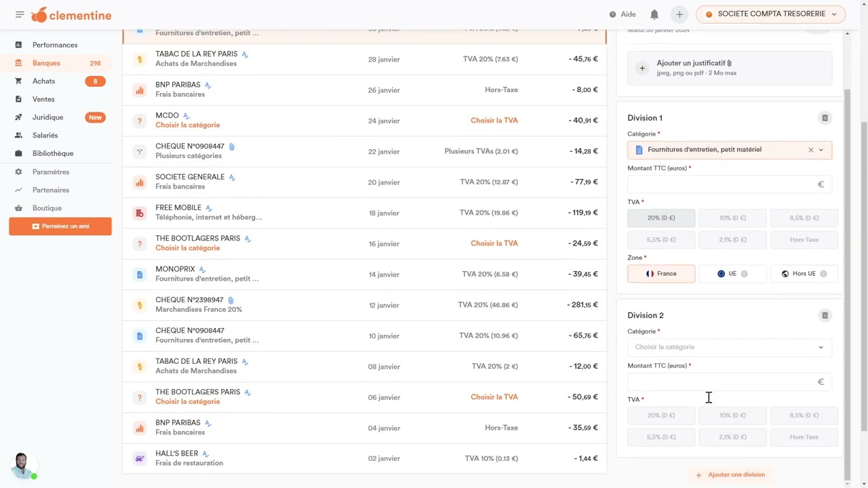868x488 pixels.
Task: Open the notifications bell
Action: pyautogui.click(x=654, y=14)
